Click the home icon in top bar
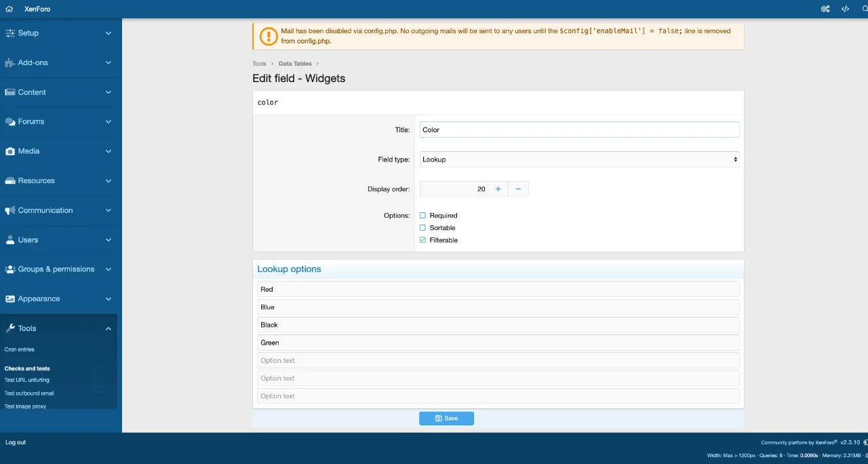The height and width of the screenshot is (464, 868). 9,9
